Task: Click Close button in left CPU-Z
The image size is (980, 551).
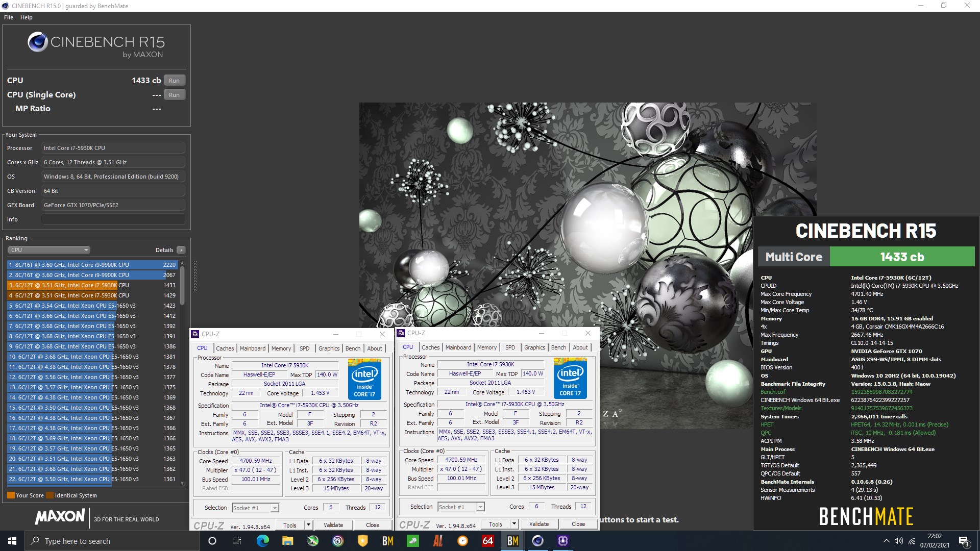Action: pos(373,525)
